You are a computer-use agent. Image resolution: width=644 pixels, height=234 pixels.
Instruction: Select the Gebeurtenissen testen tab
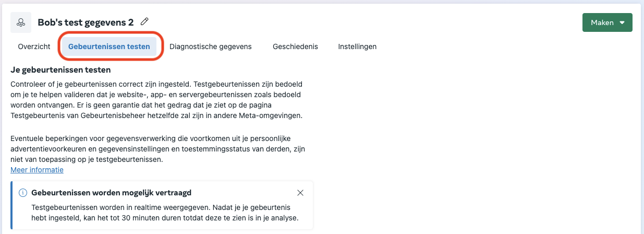pyautogui.click(x=109, y=46)
